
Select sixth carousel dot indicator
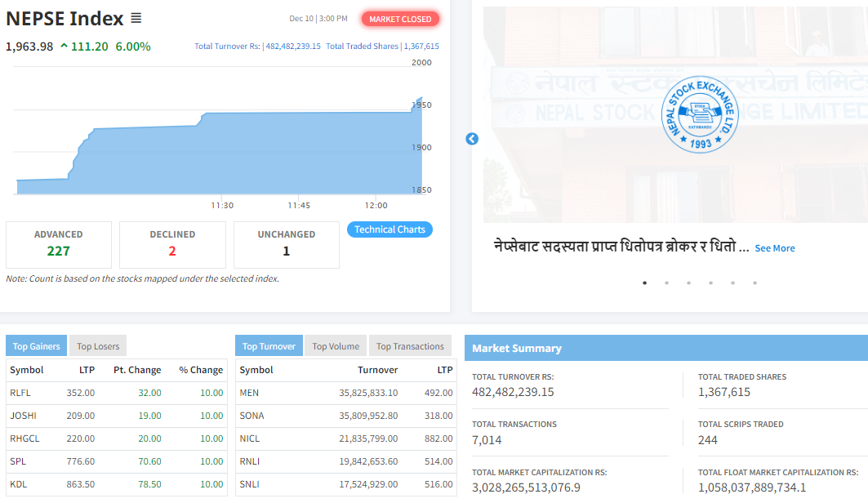[x=754, y=283]
